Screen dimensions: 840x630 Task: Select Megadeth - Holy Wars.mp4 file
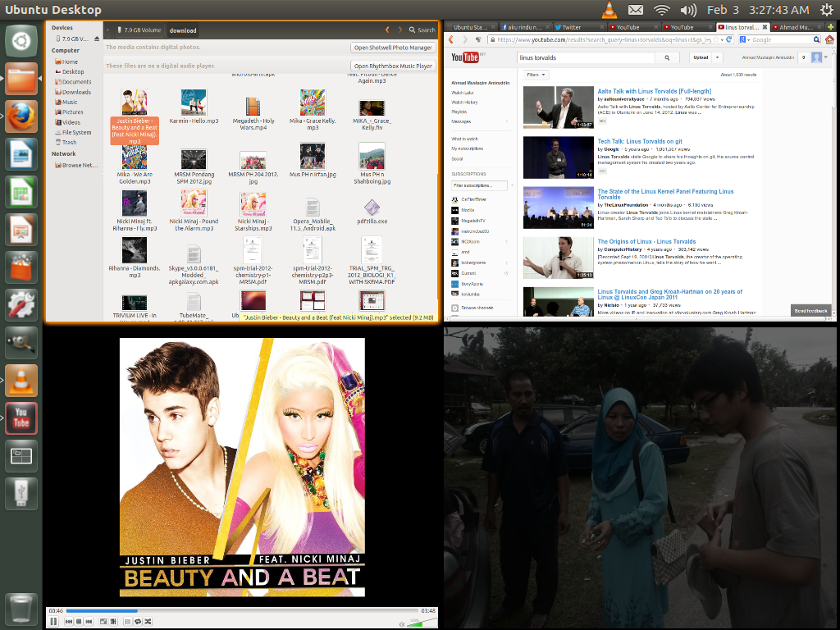coord(253,113)
